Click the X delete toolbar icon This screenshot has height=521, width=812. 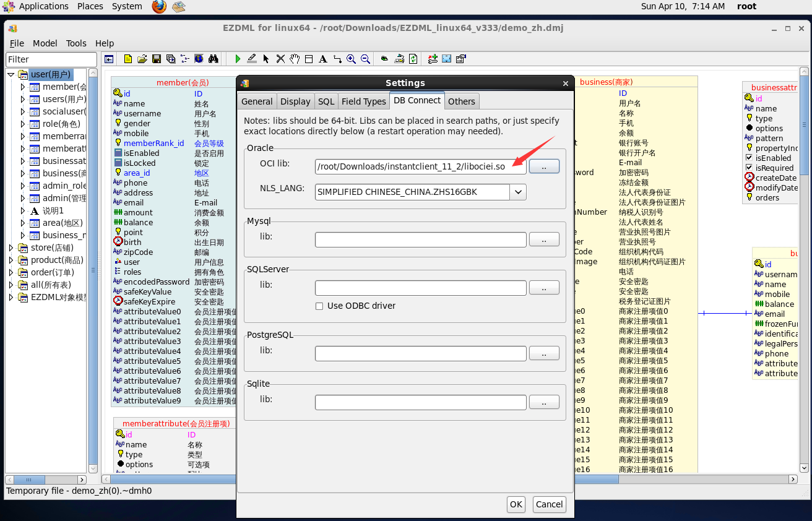pos(280,59)
